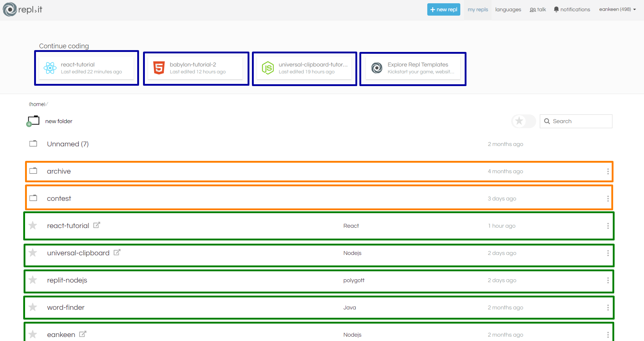Open the HTML5 icon of babylon-tutorial-2 card
644x341 pixels.
(159, 68)
